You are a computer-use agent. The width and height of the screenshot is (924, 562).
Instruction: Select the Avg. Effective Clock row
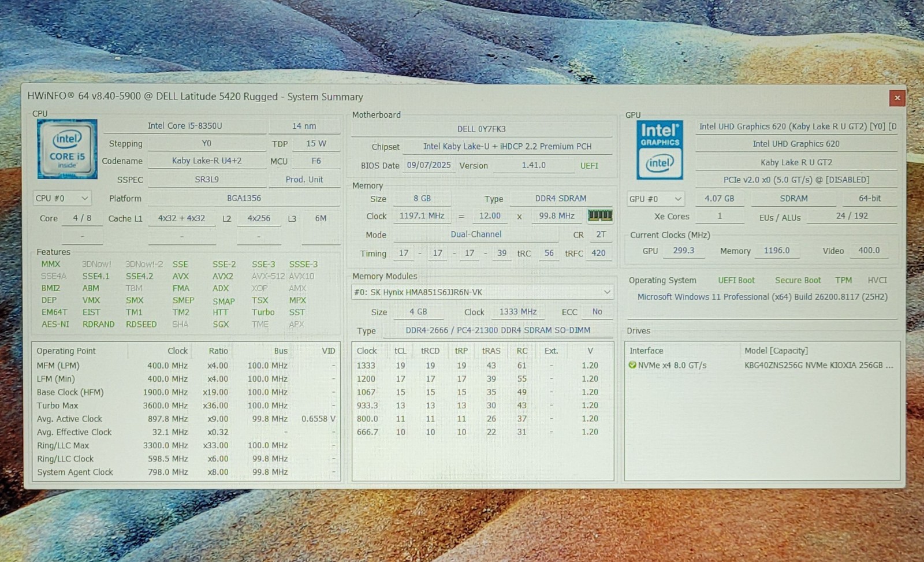(x=186, y=432)
